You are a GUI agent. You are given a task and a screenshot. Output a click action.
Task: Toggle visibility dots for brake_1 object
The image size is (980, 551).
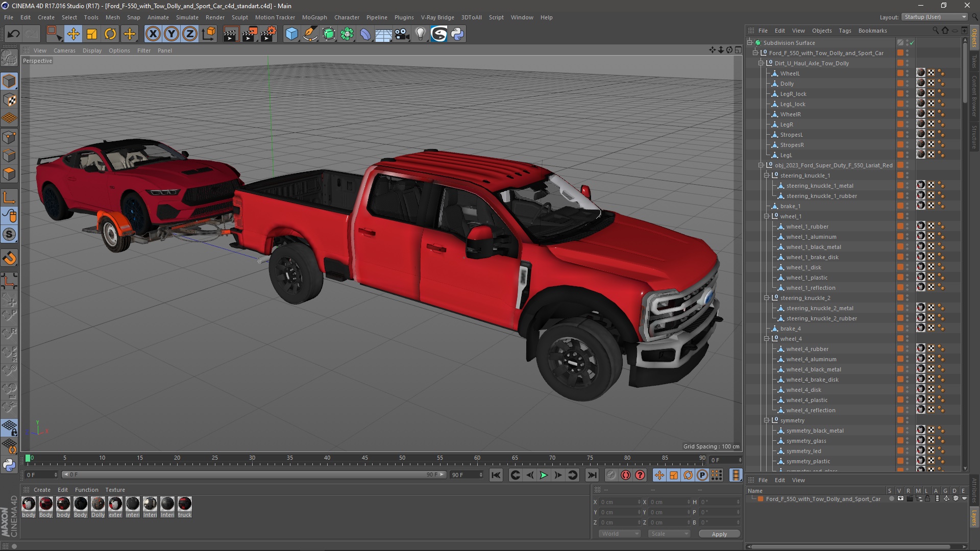(908, 206)
